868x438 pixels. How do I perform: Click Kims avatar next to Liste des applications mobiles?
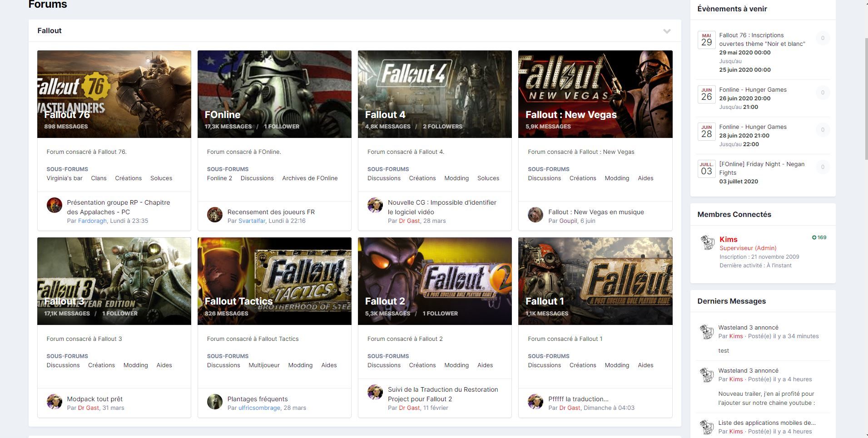click(706, 427)
